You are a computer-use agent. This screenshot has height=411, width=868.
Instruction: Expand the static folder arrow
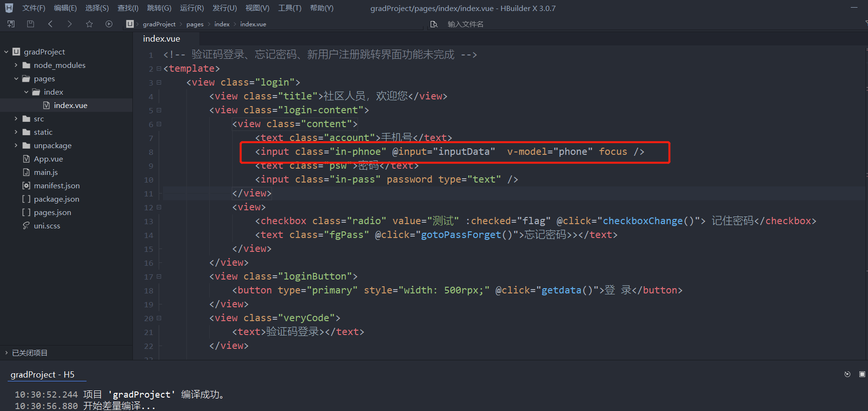16,132
